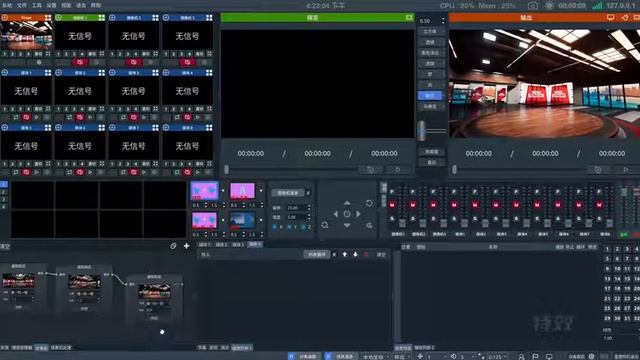The image size is (640, 360).
Task: Click the fullscreen icon on the green preview header
Action: [x=409, y=18]
